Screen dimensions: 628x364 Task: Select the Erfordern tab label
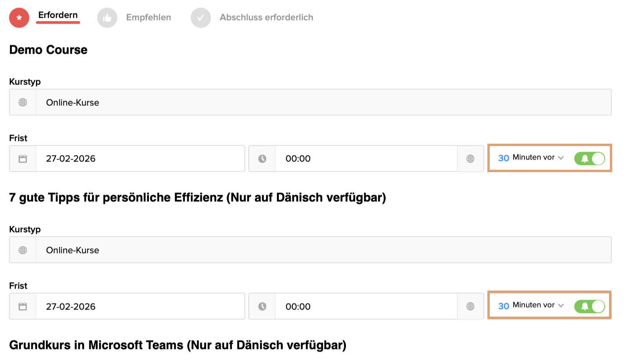[58, 15]
